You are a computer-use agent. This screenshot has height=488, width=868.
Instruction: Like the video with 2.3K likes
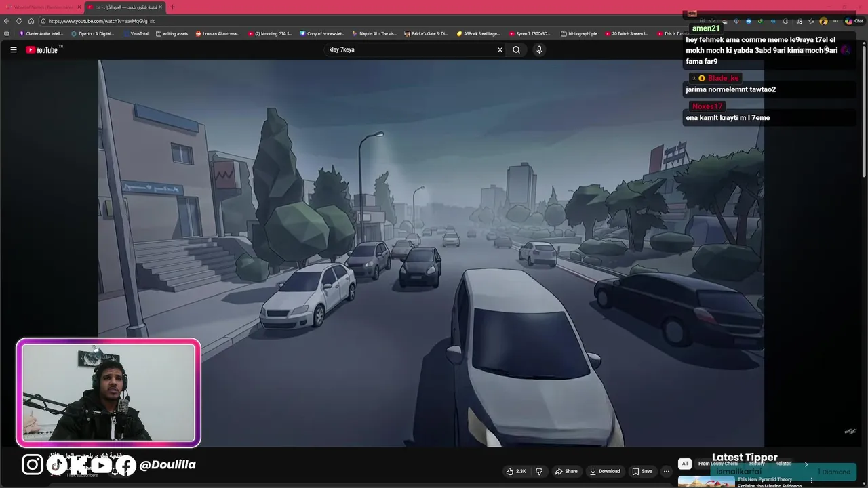[515, 471]
